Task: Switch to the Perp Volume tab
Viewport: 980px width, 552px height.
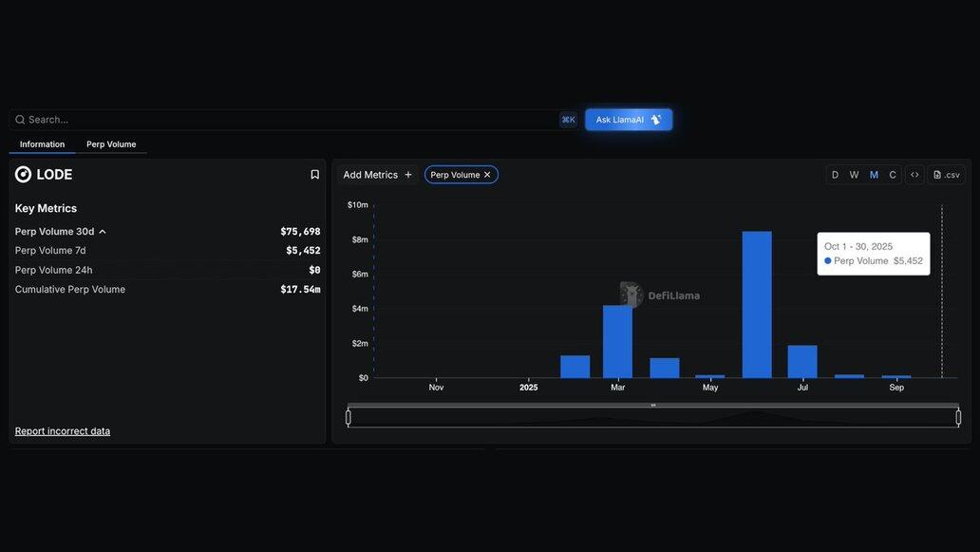Action: 111,144
